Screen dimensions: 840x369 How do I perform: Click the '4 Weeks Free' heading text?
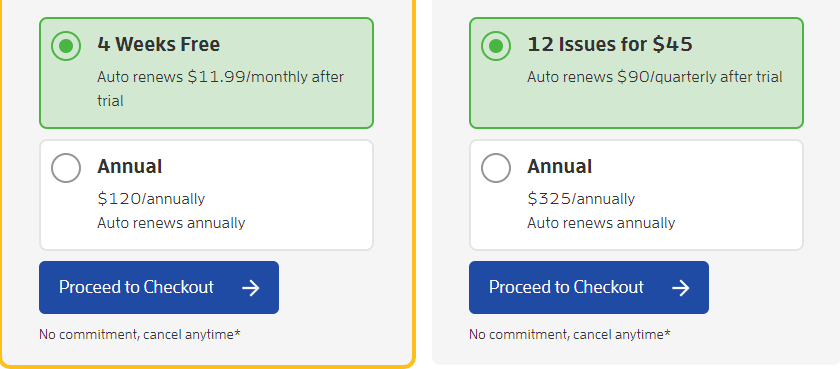click(159, 44)
